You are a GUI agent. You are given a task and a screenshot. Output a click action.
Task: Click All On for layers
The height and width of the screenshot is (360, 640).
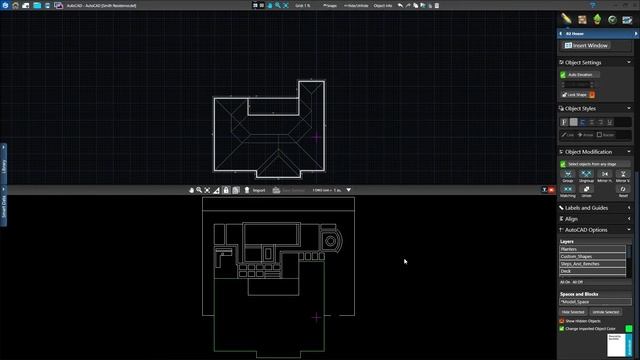(565, 282)
